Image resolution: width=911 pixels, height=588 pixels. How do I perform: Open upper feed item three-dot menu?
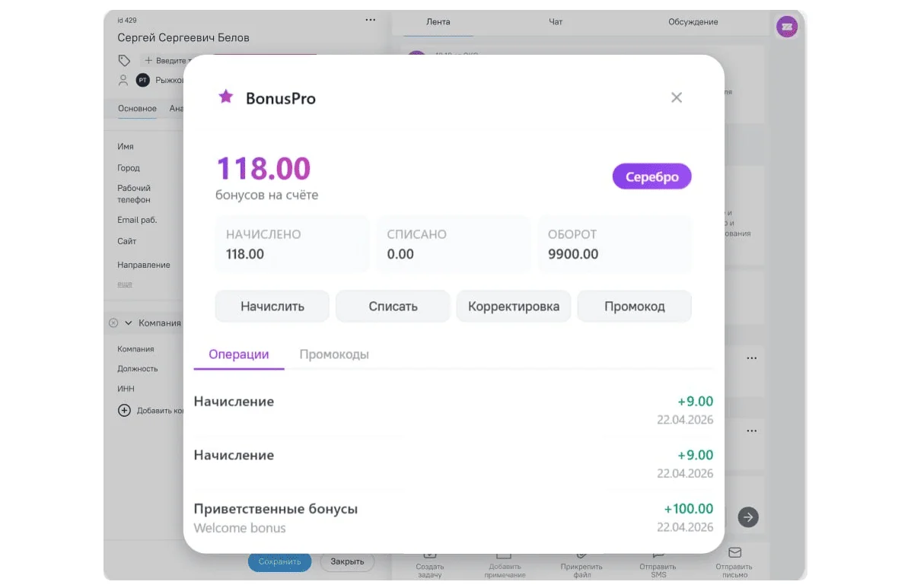[752, 358]
